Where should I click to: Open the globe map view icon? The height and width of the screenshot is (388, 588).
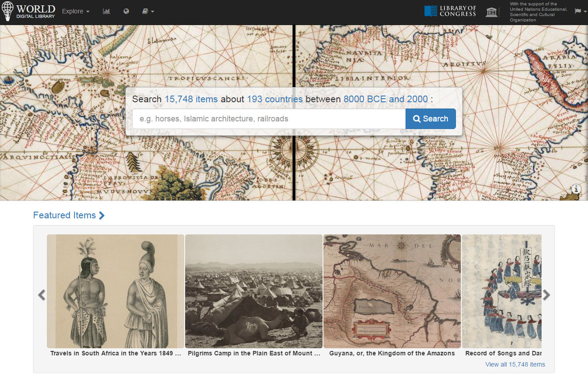(126, 11)
